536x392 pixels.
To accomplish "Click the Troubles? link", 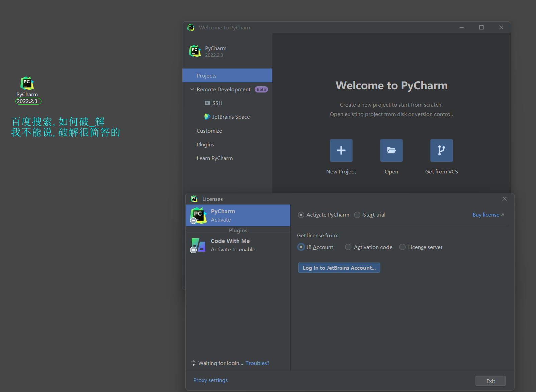I will [x=257, y=363].
